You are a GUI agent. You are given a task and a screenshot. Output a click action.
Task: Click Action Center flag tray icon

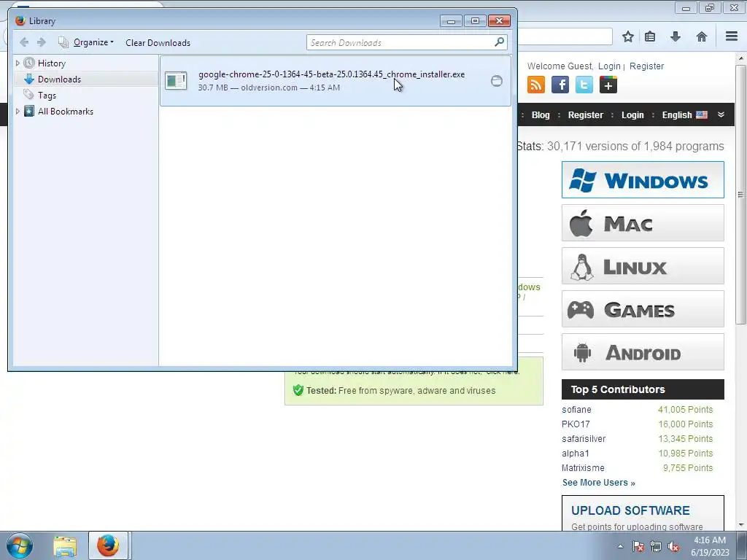coord(638,546)
